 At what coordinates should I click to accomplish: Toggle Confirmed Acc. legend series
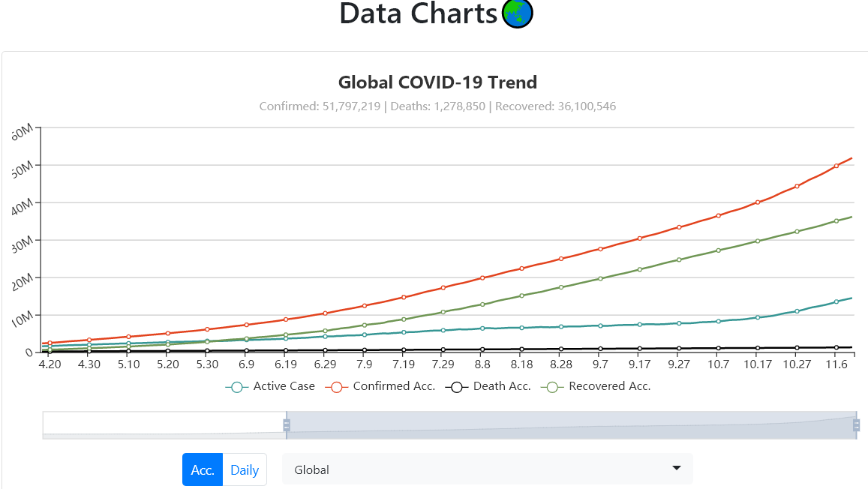pos(380,387)
